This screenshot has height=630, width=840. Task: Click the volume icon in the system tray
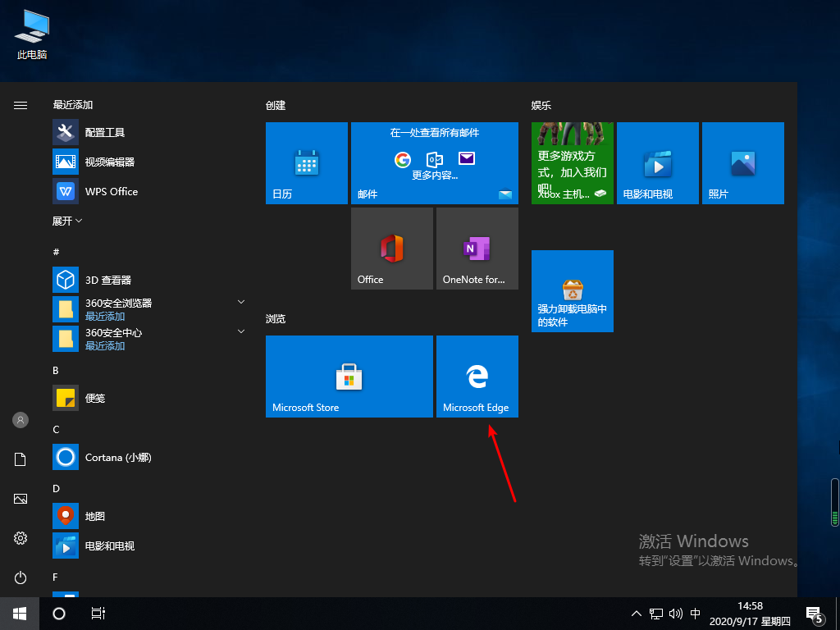click(x=674, y=613)
